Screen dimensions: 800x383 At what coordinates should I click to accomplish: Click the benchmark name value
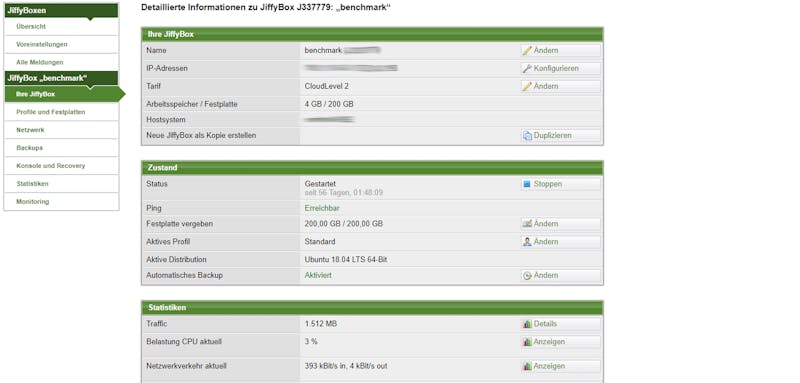click(323, 50)
